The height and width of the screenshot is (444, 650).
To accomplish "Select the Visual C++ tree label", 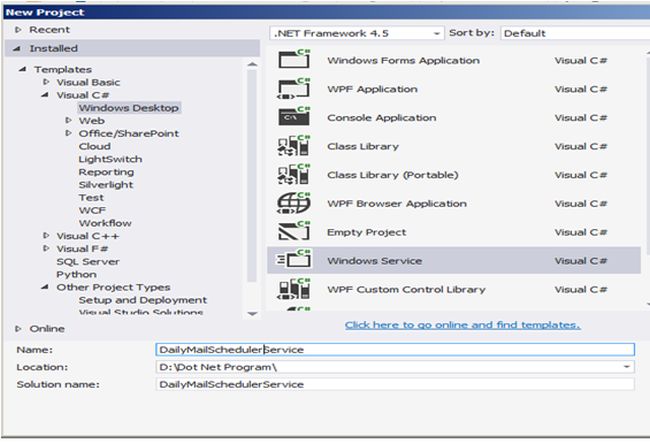I will point(87,236).
